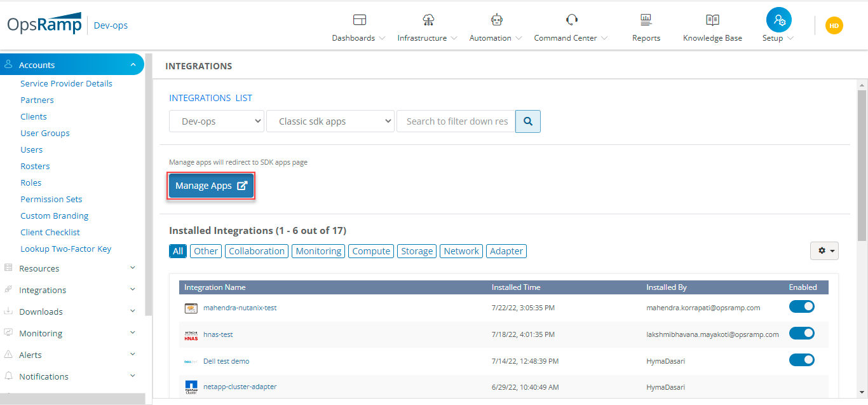Toggle the hnas-test enabled switch

tap(801, 334)
